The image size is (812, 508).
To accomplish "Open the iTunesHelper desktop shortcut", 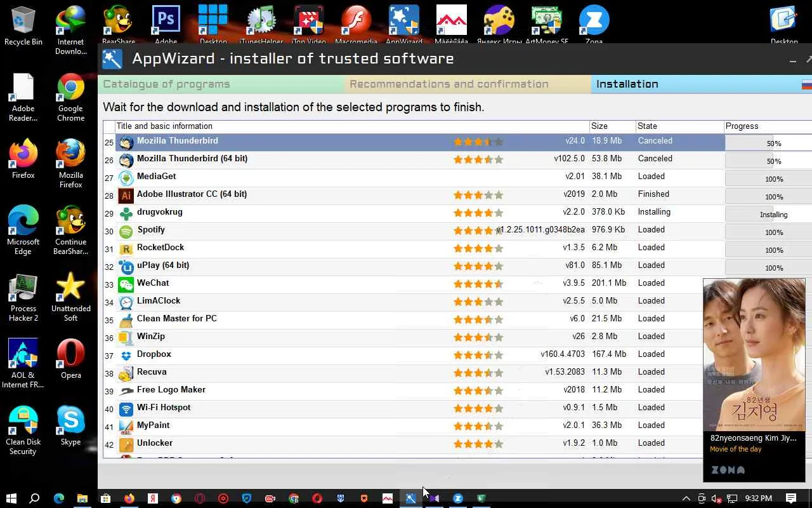I will [261, 24].
